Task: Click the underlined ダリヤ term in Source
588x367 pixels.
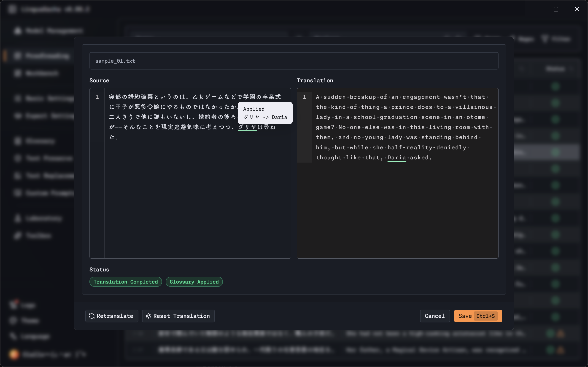Action: pyautogui.click(x=247, y=127)
